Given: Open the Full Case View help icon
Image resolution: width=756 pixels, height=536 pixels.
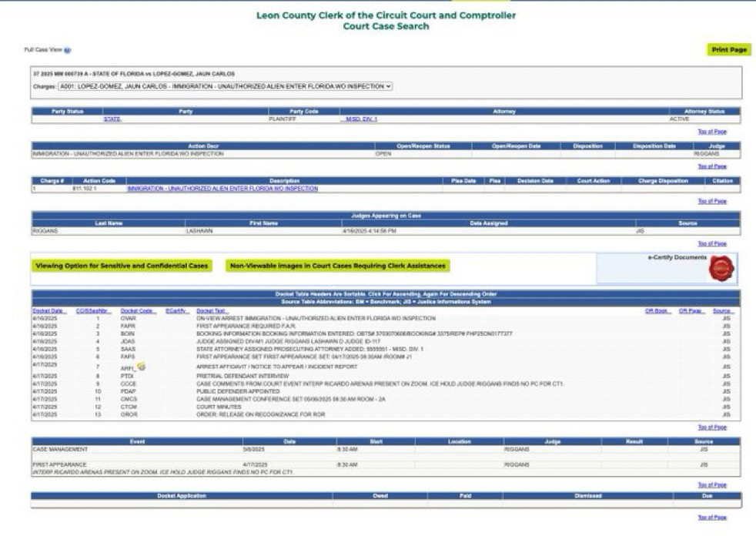Looking at the screenshot, I should 68,50.
